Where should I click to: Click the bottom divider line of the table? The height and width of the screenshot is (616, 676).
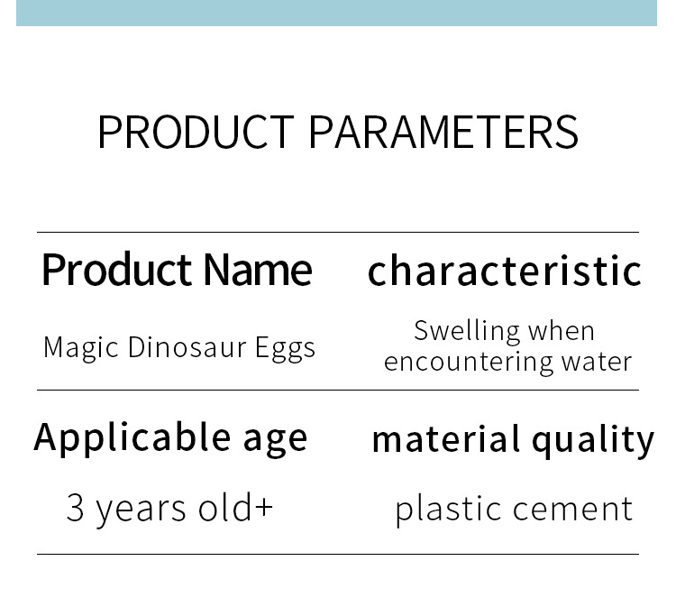pos(337,554)
